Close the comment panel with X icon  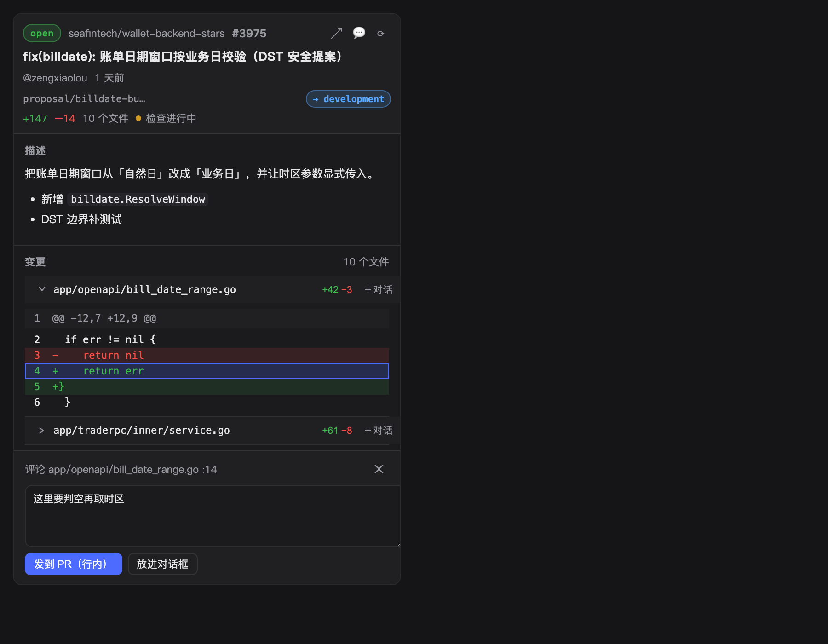click(x=379, y=469)
